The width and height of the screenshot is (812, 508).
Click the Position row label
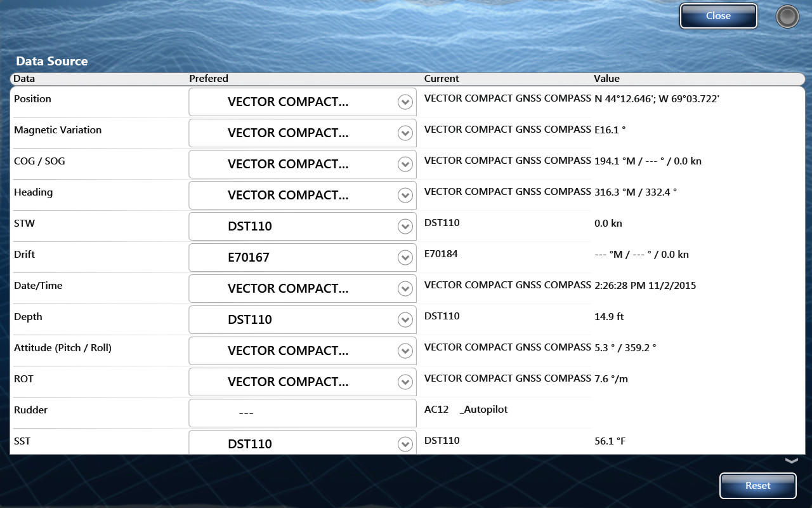pos(32,98)
